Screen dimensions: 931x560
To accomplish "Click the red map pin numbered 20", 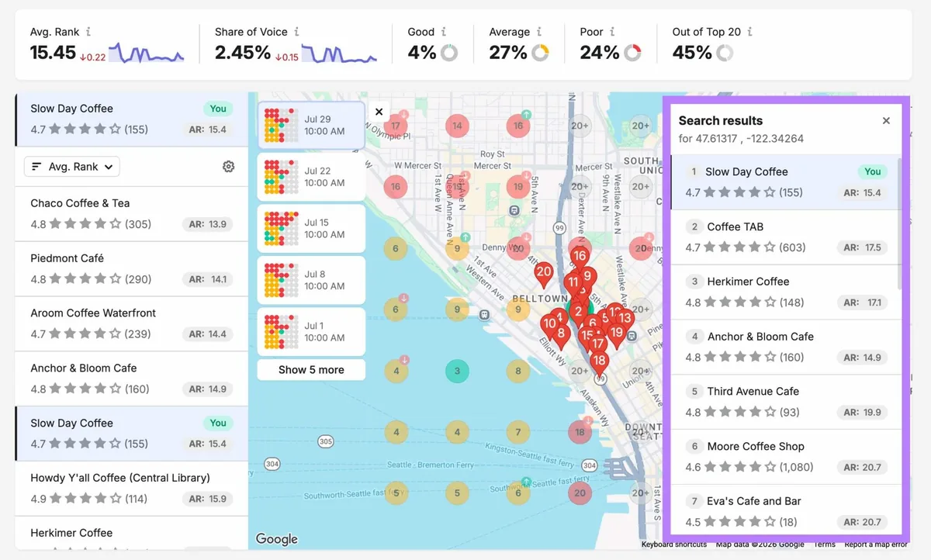I will 543,274.
